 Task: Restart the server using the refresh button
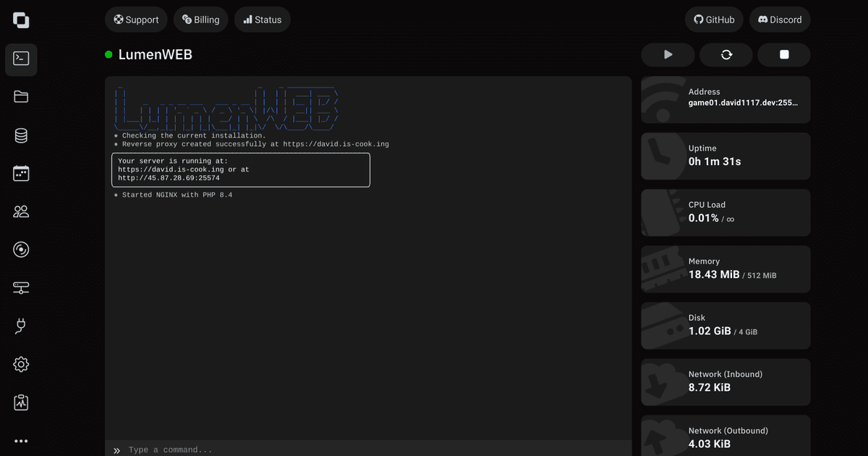pyautogui.click(x=726, y=55)
